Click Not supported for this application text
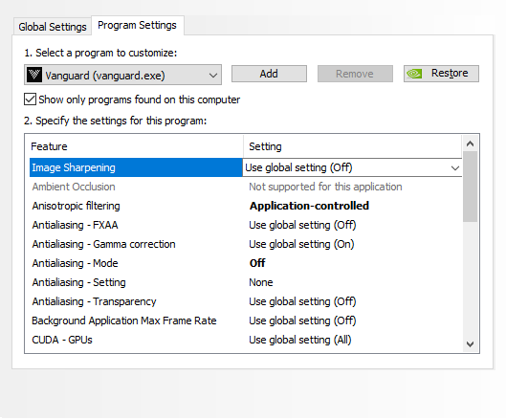 [x=325, y=187]
